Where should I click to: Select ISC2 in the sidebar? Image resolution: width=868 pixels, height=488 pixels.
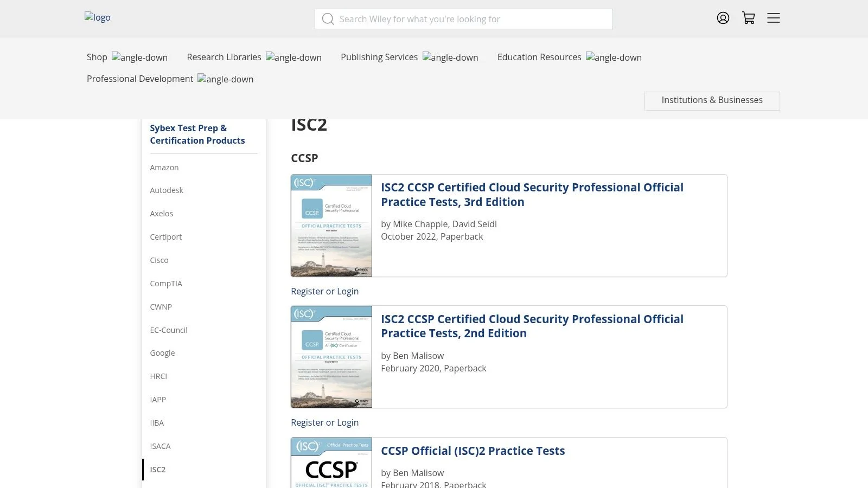click(158, 470)
